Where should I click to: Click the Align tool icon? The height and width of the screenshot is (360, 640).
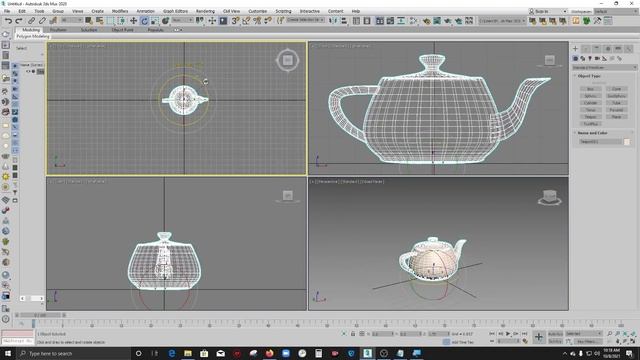pyautogui.click(x=344, y=20)
